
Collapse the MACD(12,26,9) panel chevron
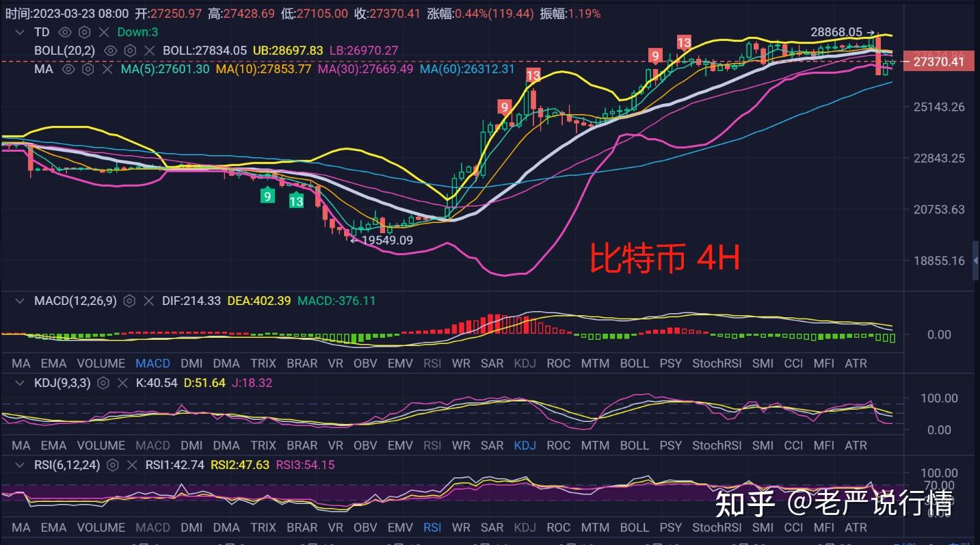[x=19, y=301]
